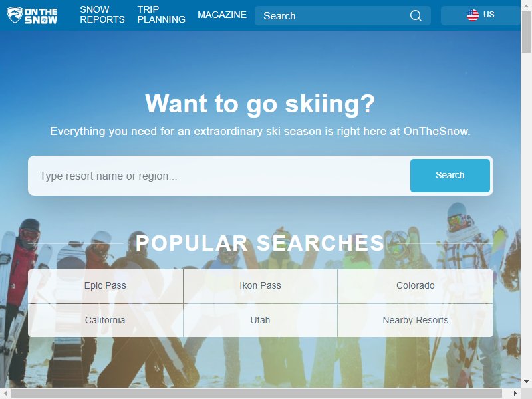Click the US flag icon
This screenshot has height=399, width=532.
click(472, 15)
